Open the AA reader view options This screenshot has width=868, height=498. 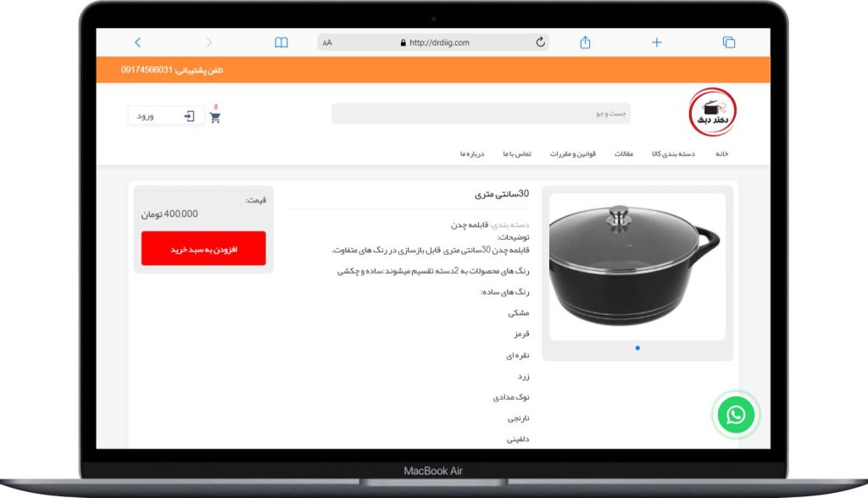(x=327, y=42)
